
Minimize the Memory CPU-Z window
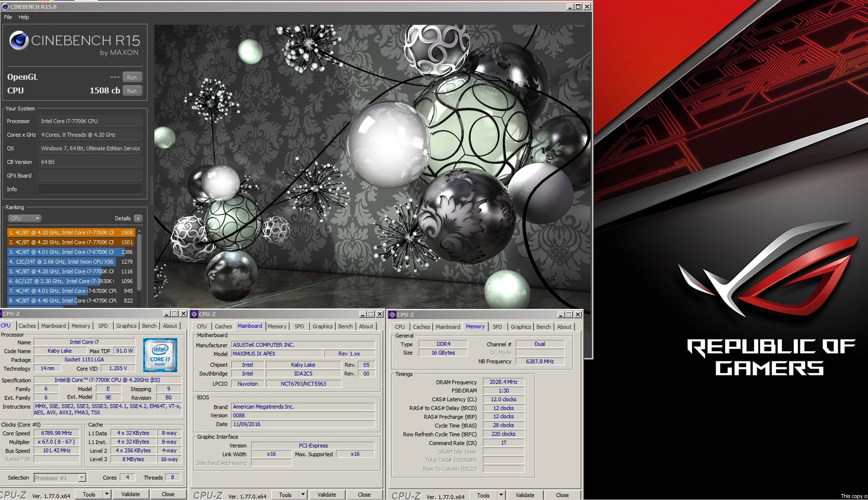561,315
